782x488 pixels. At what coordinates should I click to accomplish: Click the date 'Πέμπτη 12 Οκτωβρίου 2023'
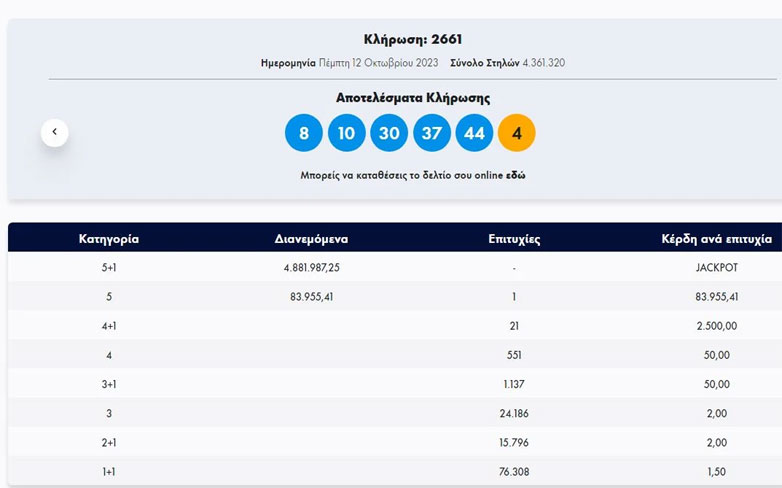coord(377,63)
